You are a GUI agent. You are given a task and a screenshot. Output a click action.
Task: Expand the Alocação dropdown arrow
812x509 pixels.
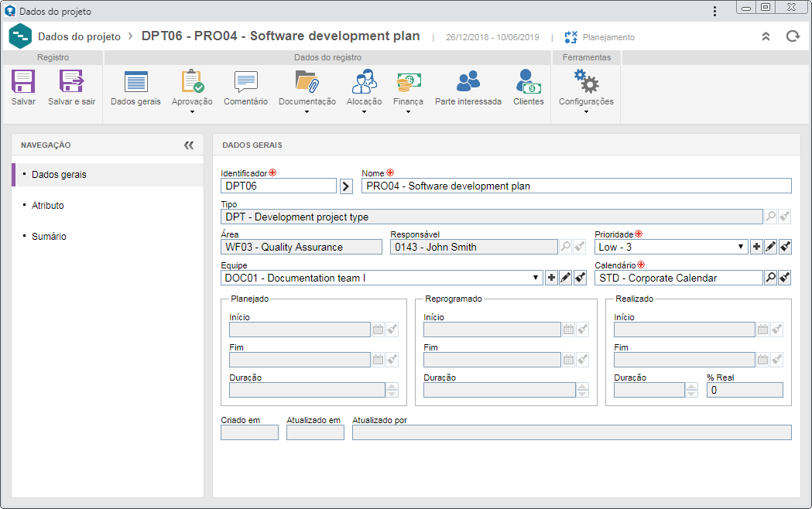[364, 111]
